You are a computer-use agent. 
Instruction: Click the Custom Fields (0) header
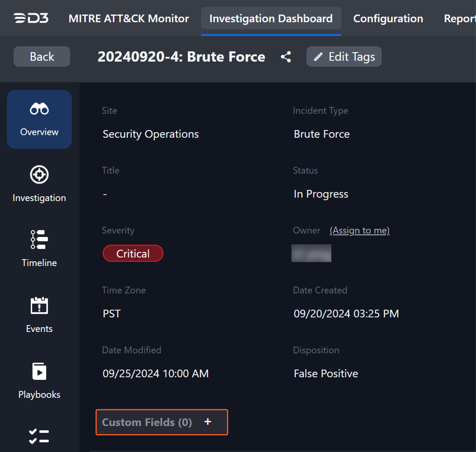tap(147, 422)
